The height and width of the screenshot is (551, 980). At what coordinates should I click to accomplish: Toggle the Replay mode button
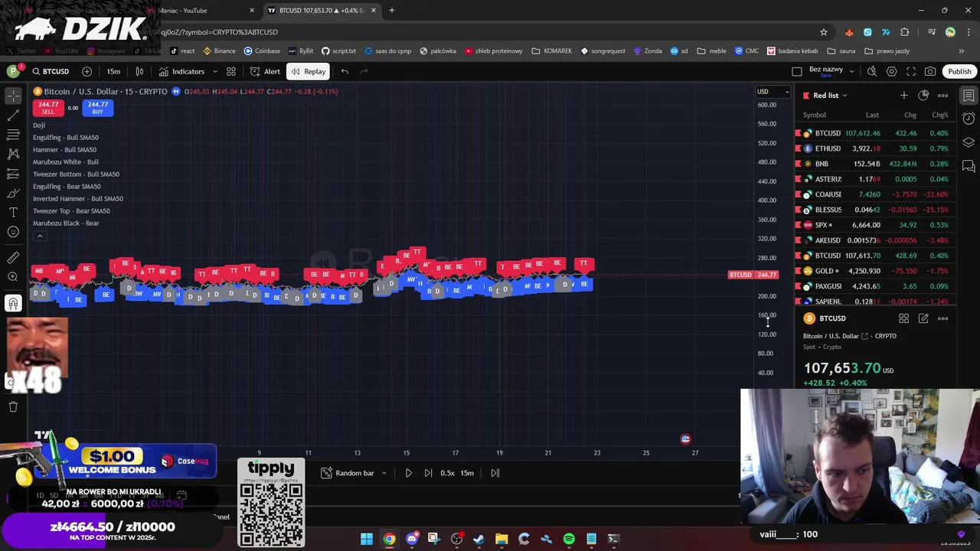tap(308, 71)
